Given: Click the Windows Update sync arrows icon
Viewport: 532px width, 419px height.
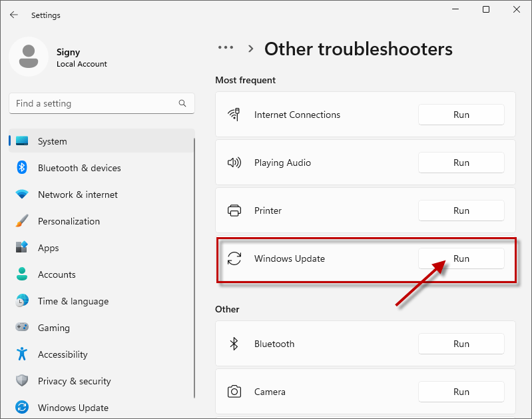Looking at the screenshot, I should (x=234, y=258).
